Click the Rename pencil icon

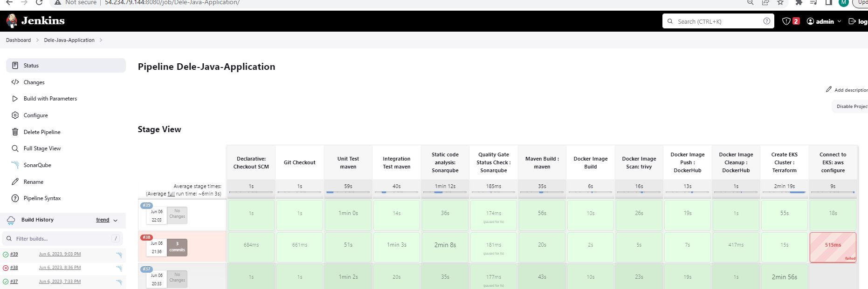click(x=15, y=182)
